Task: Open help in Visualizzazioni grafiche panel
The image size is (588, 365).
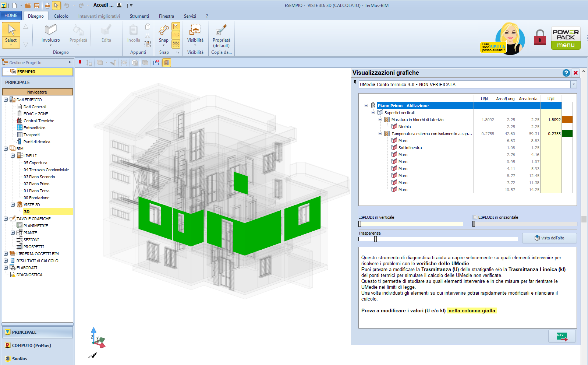Action: click(566, 73)
